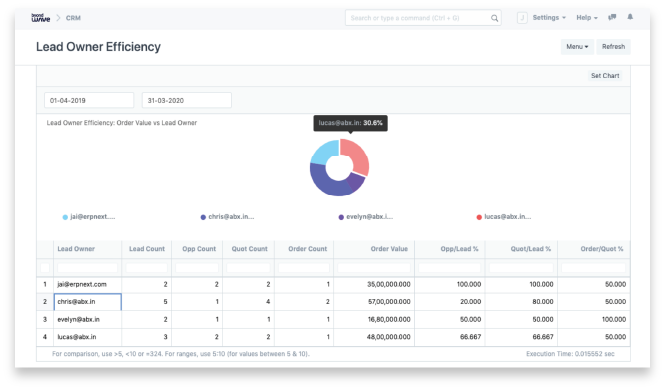This screenshot has height=390, width=665.
Task: Go to CRM breadcrumb link
Action: (x=73, y=18)
